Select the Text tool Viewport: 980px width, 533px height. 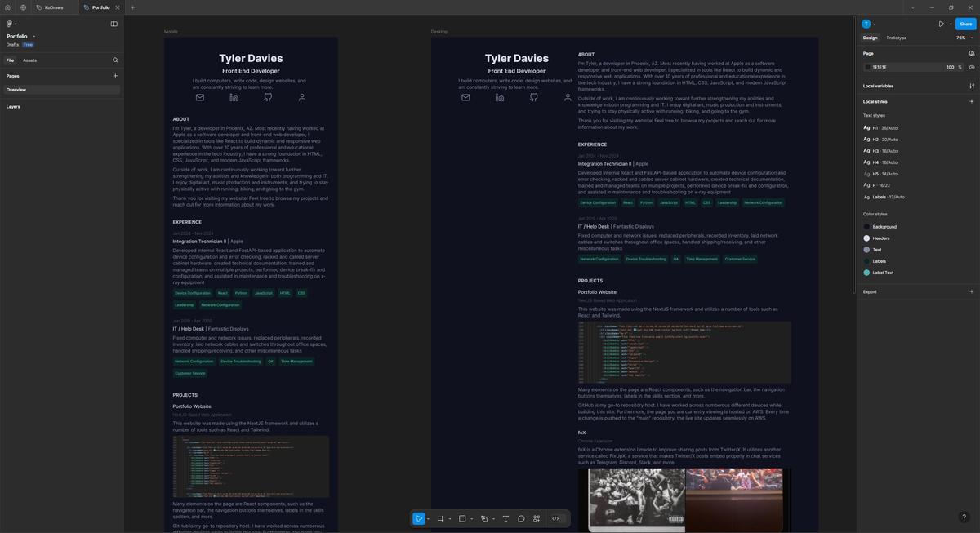coord(506,518)
